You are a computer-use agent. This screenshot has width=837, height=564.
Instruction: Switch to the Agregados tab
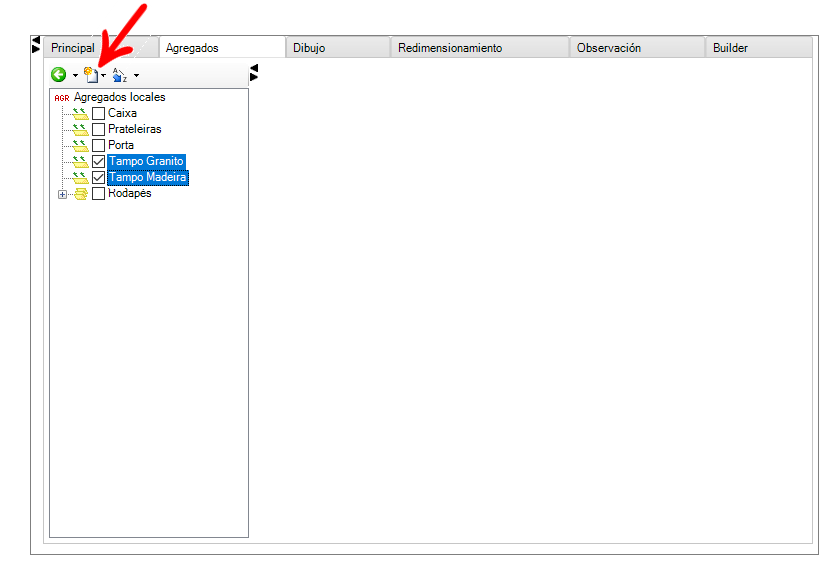(222, 48)
